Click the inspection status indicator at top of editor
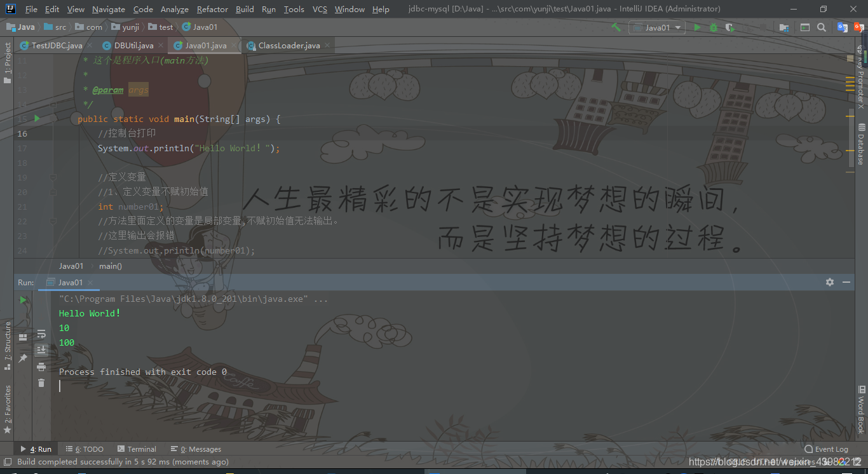 pyautogui.click(x=850, y=58)
